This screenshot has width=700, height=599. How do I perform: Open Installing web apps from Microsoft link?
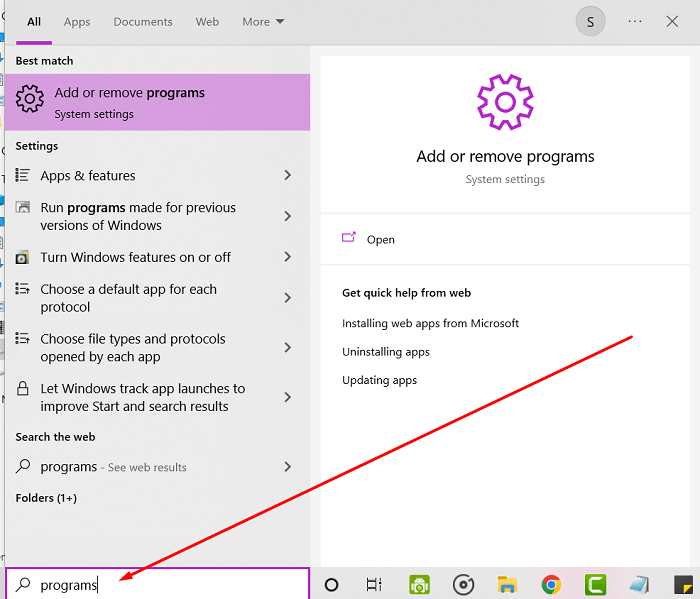coord(430,323)
